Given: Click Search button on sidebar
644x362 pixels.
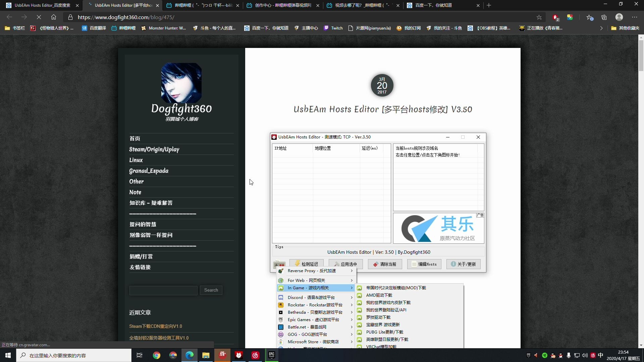Looking at the screenshot, I should click(211, 290).
